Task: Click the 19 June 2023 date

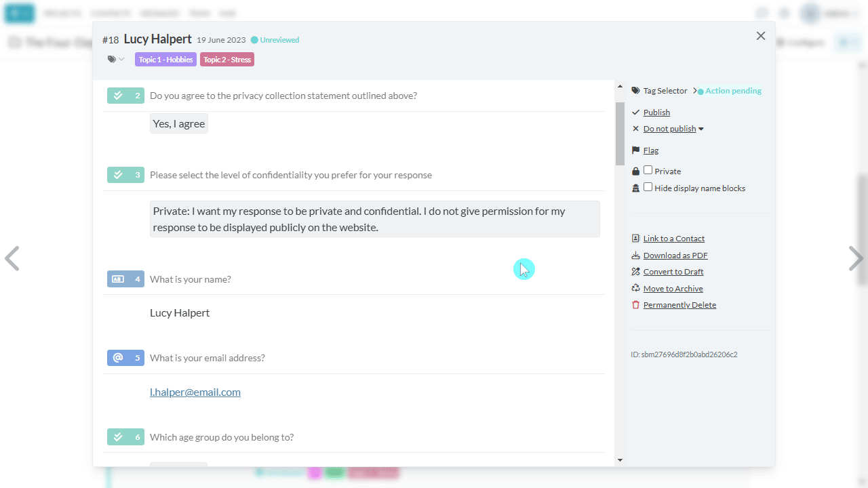Action: coord(221,40)
